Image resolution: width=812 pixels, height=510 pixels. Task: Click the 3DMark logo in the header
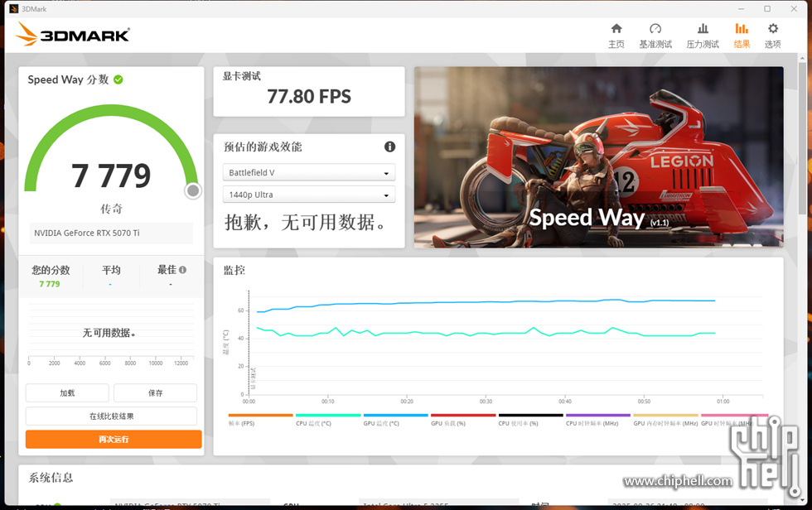[73, 34]
